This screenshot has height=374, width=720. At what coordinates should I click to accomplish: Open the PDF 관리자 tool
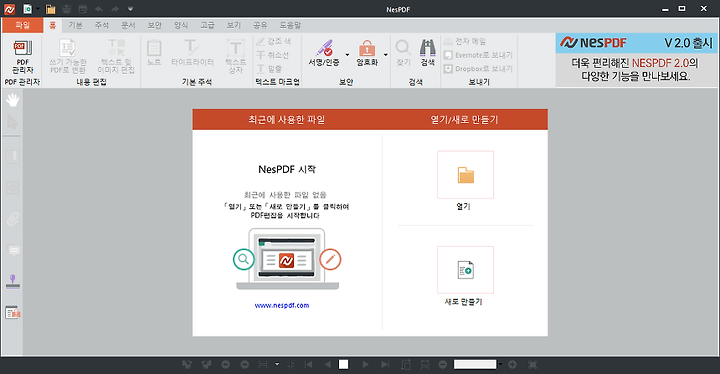[22, 57]
